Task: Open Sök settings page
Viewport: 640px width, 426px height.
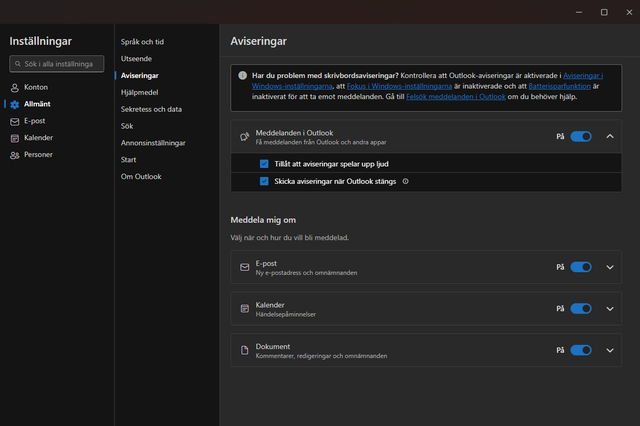Action: (x=127, y=126)
